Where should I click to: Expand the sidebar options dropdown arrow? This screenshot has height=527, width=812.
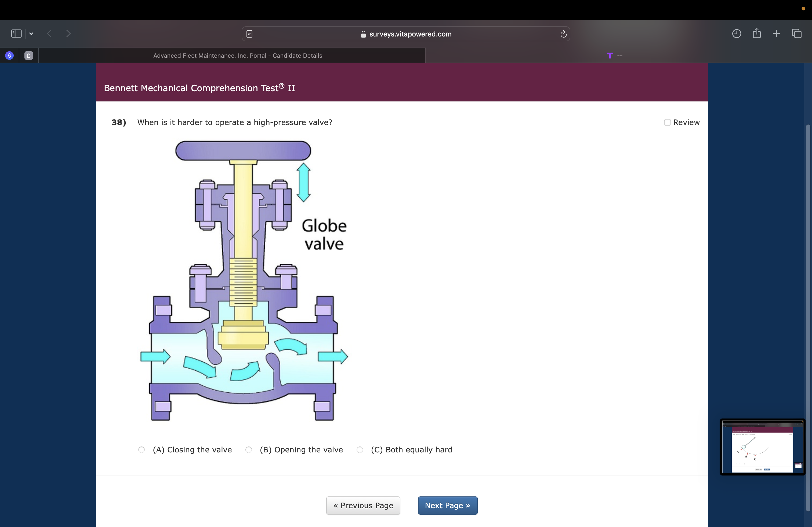(x=31, y=33)
